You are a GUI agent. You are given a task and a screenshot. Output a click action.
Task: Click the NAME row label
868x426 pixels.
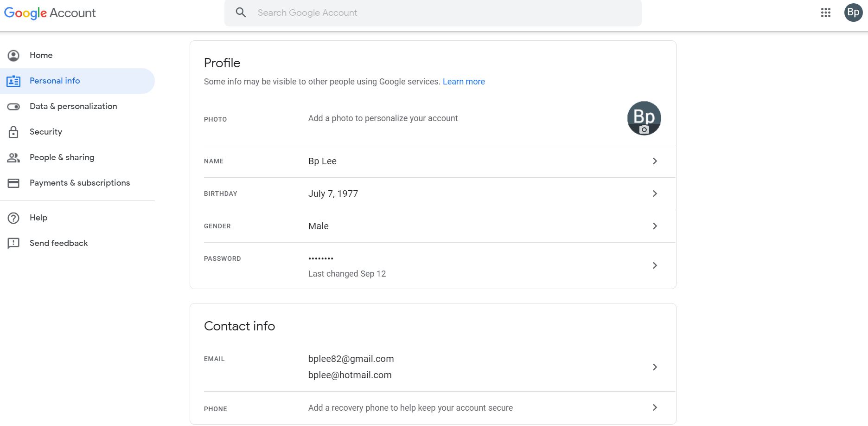pyautogui.click(x=214, y=161)
